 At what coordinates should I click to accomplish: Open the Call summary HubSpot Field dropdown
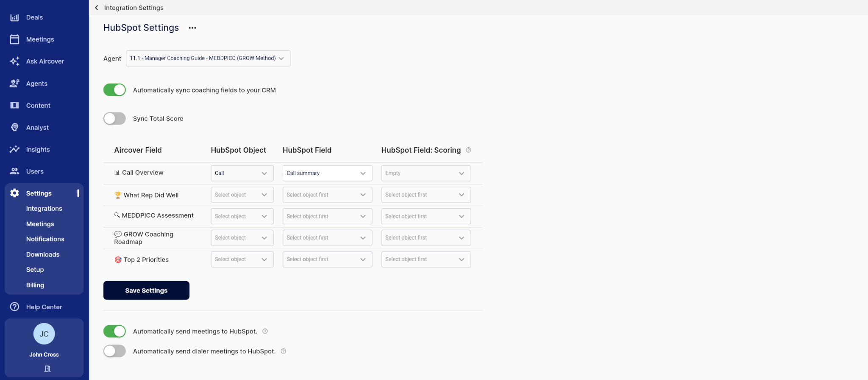click(327, 173)
